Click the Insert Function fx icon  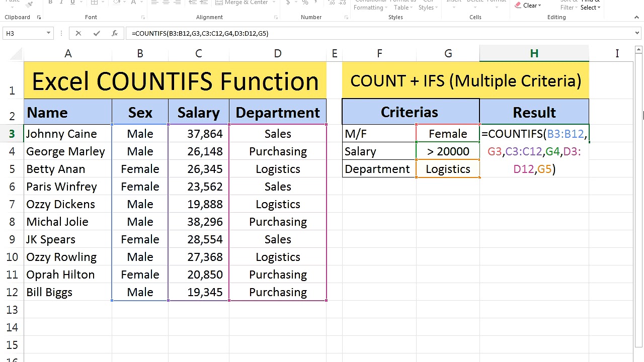pos(115,33)
